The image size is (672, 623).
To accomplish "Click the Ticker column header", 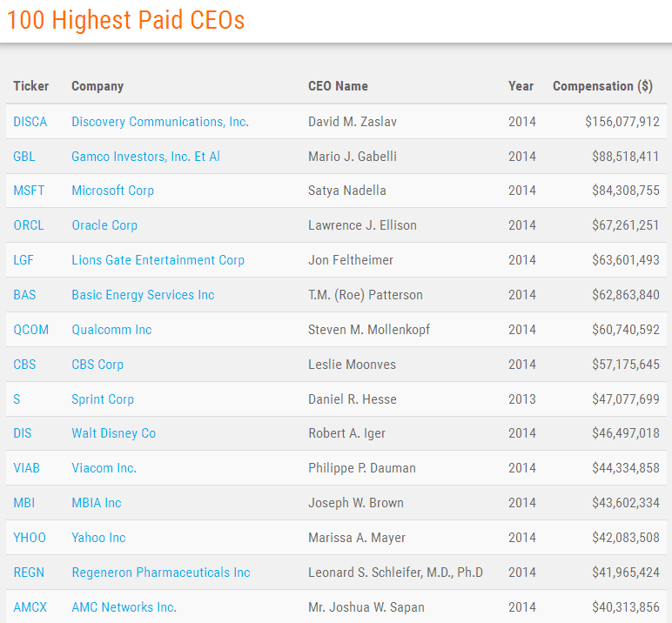I will pyautogui.click(x=30, y=86).
